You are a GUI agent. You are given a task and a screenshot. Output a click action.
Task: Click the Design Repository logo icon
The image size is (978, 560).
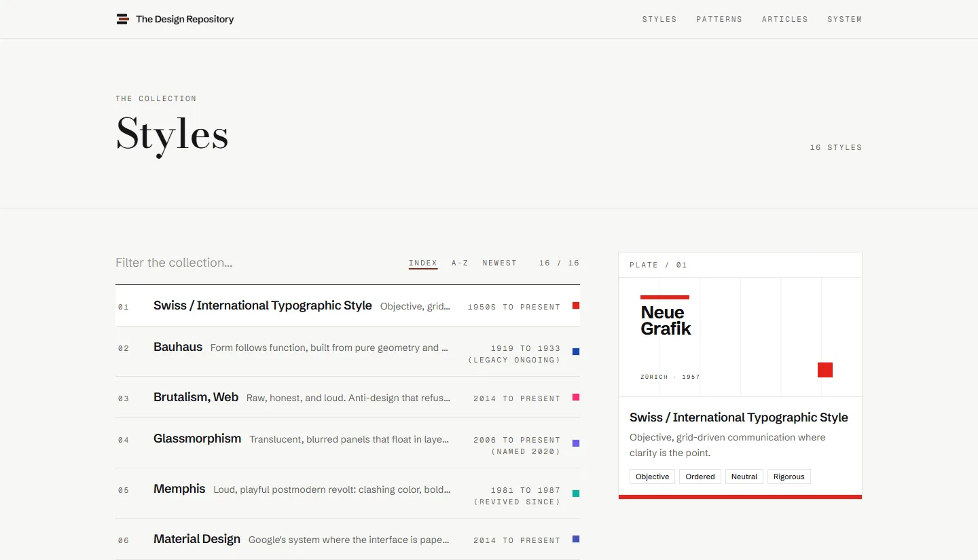click(122, 19)
